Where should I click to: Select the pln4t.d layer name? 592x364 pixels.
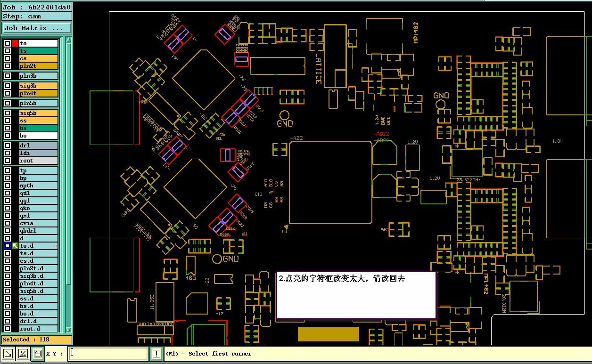click(x=38, y=283)
